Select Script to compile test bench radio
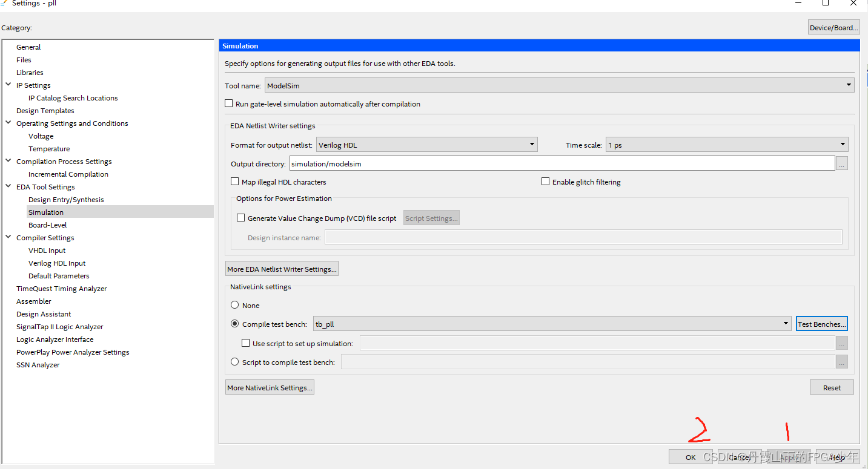Image resolution: width=868 pixels, height=469 pixels. click(x=235, y=362)
